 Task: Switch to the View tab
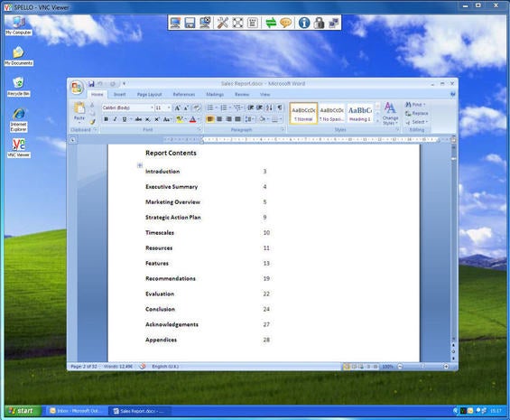264,95
